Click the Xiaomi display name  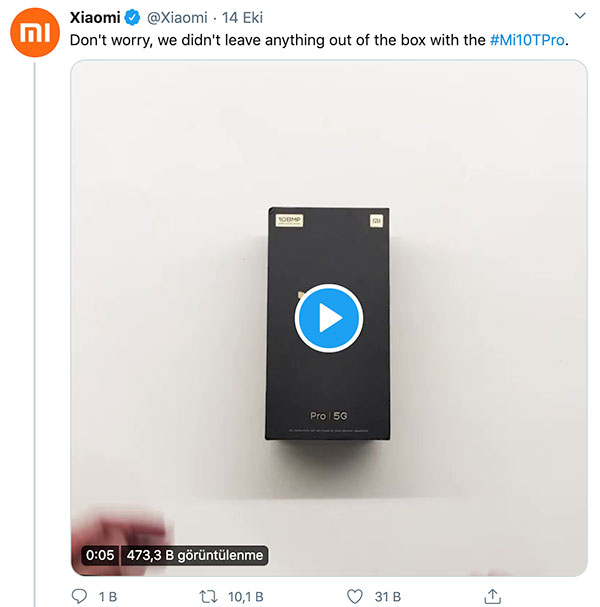point(96,18)
